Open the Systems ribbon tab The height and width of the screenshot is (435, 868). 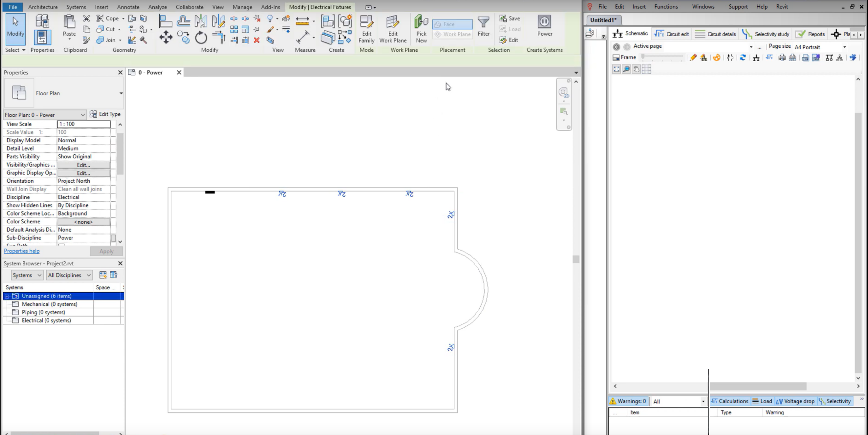76,7
